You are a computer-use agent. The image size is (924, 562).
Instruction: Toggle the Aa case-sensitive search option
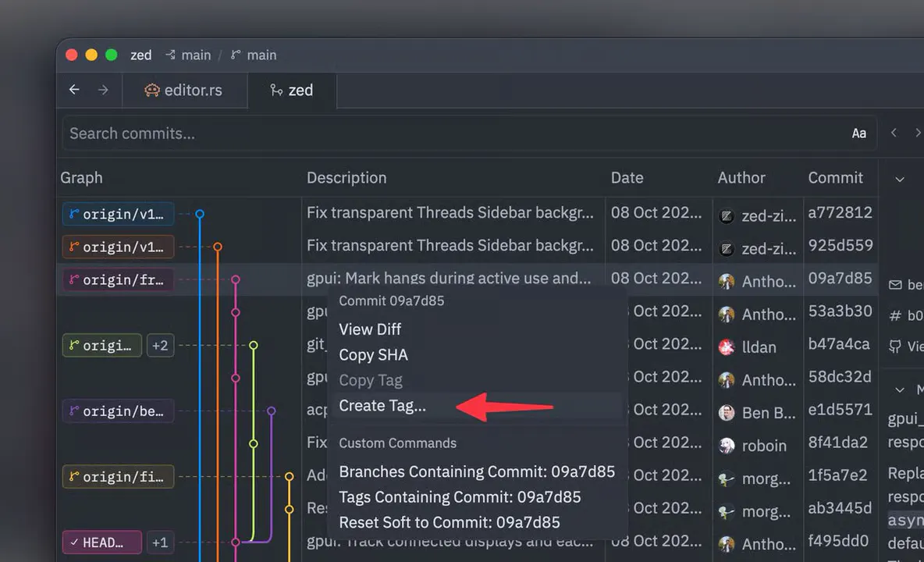(858, 133)
